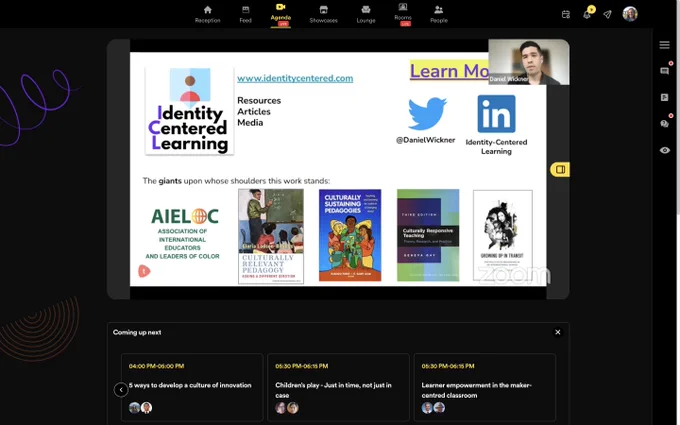
Task: Open the Reception home tab
Action: click(x=207, y=14)
